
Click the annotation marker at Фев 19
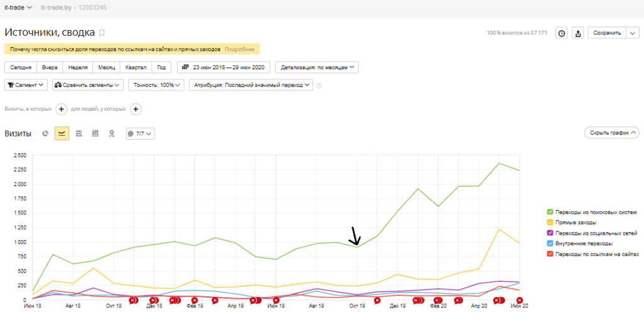[195, 301]
